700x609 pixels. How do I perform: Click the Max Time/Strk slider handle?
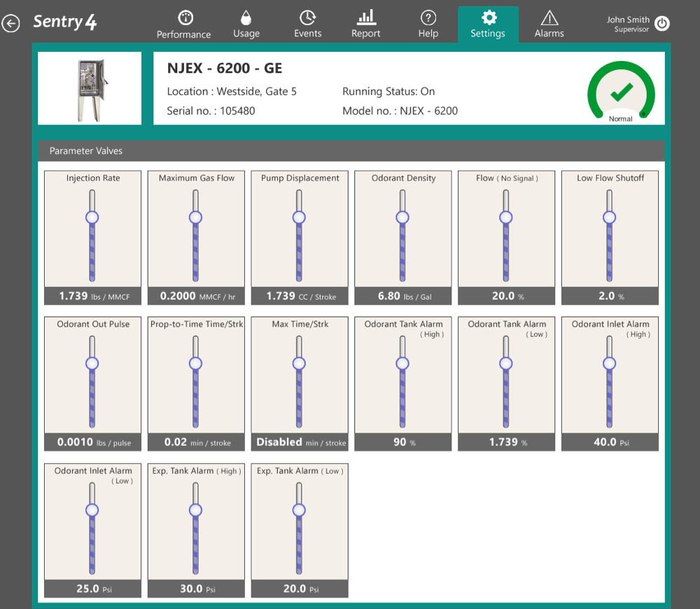[299, 363]
